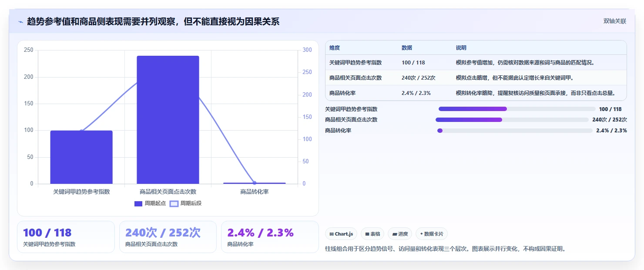
Task: Click the 商品转化率 label on the chart's x-axis
Action: tap(255, 192)
